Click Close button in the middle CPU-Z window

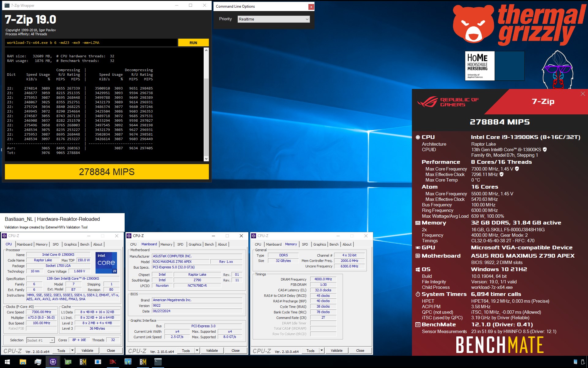tap(236, 350)
